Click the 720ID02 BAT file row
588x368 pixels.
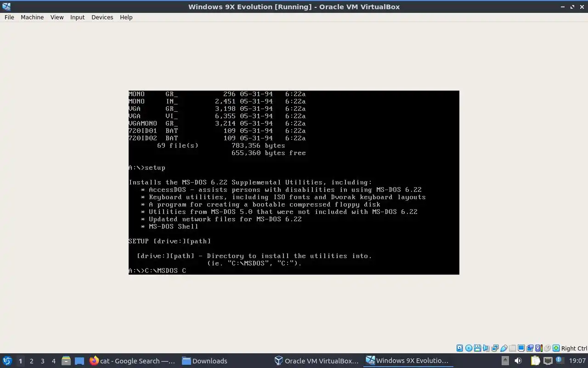coord(217,138)
